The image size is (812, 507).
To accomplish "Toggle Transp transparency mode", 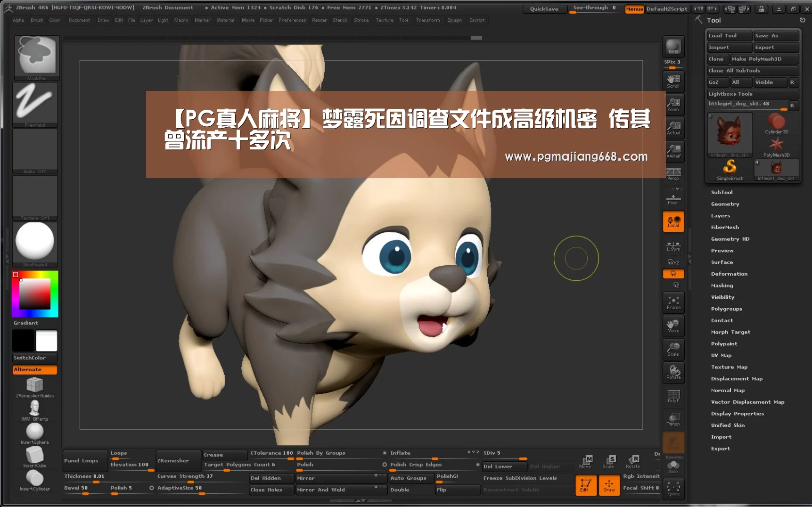I will click(673, 419).
